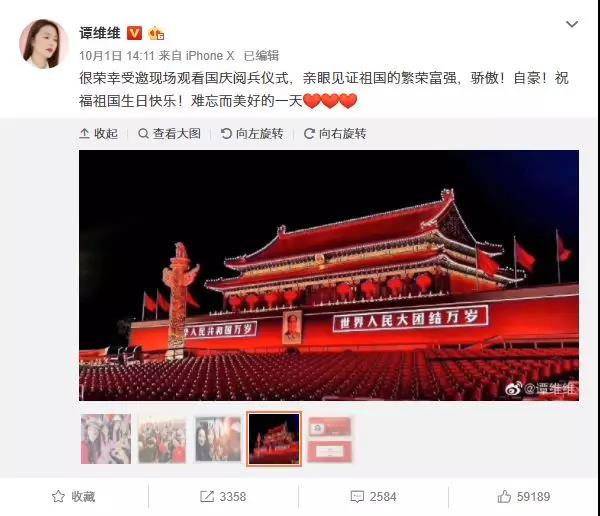Open 谭维维's profile avatar
This screenshot has width=600, height=516.
click(x=43, y=44)
